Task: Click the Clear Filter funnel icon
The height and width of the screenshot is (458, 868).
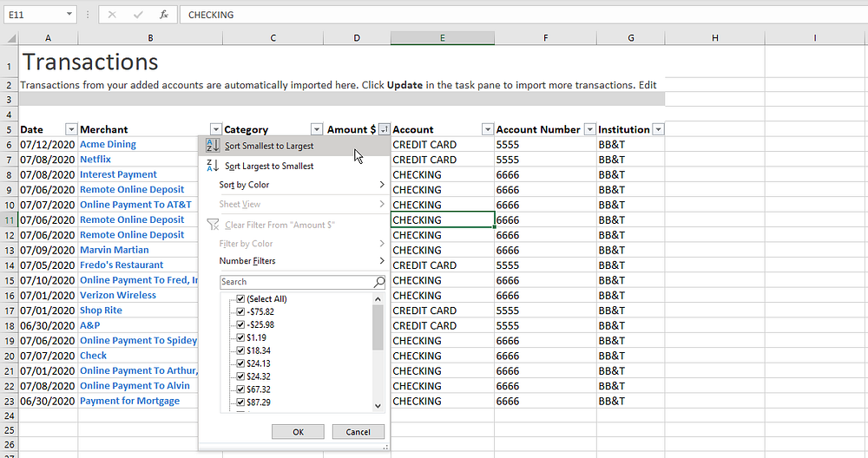Action: click(213, 225)
